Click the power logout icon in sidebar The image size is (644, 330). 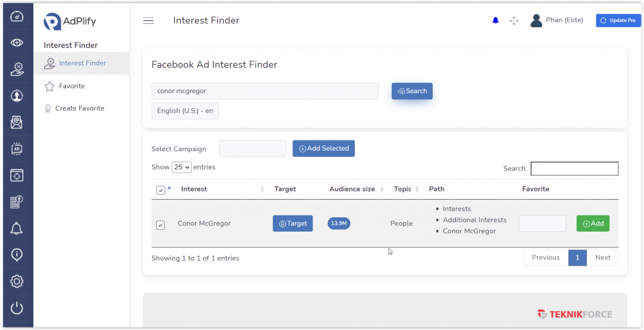(x=17, y=308)
